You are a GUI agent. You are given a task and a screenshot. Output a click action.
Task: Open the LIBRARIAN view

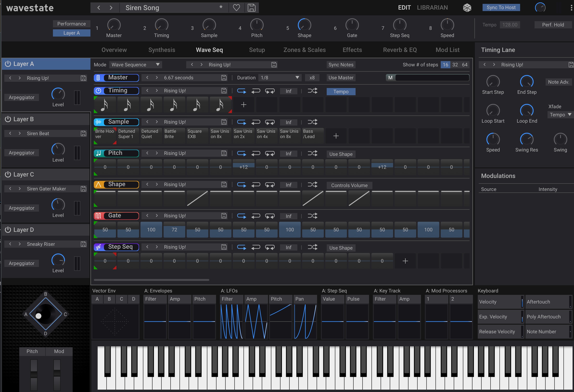point(432,7)
